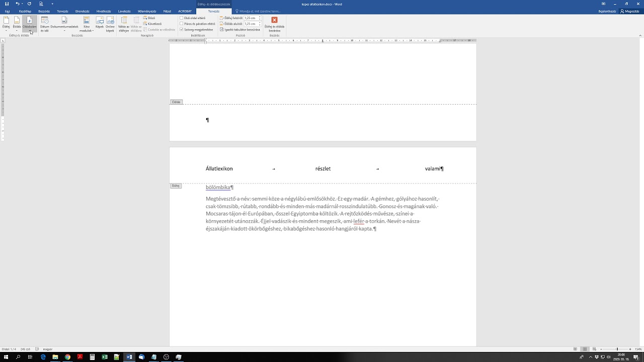This screenshot has height=362, width=644.
Task: Switch to Web Layout view
Action: coord(594,349)
